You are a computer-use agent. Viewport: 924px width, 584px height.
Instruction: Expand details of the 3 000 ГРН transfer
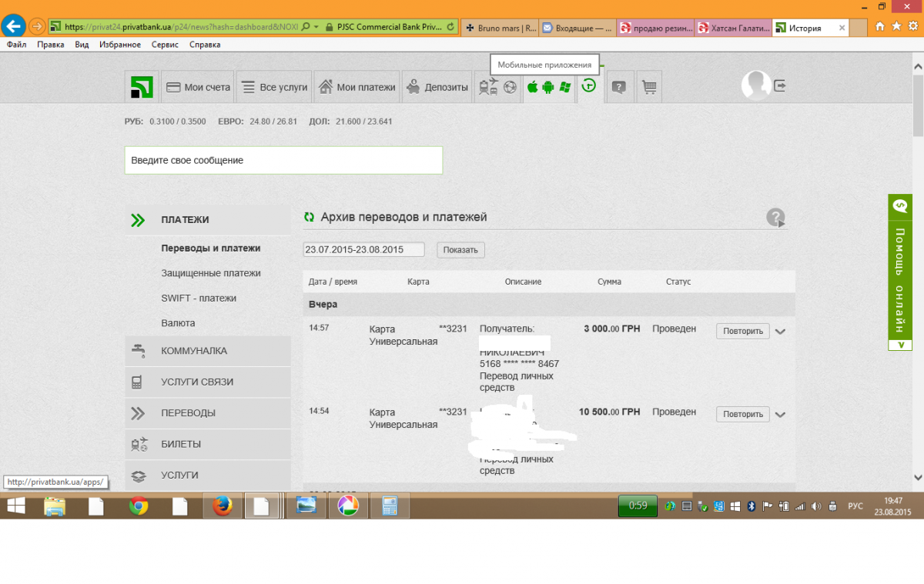780,332
